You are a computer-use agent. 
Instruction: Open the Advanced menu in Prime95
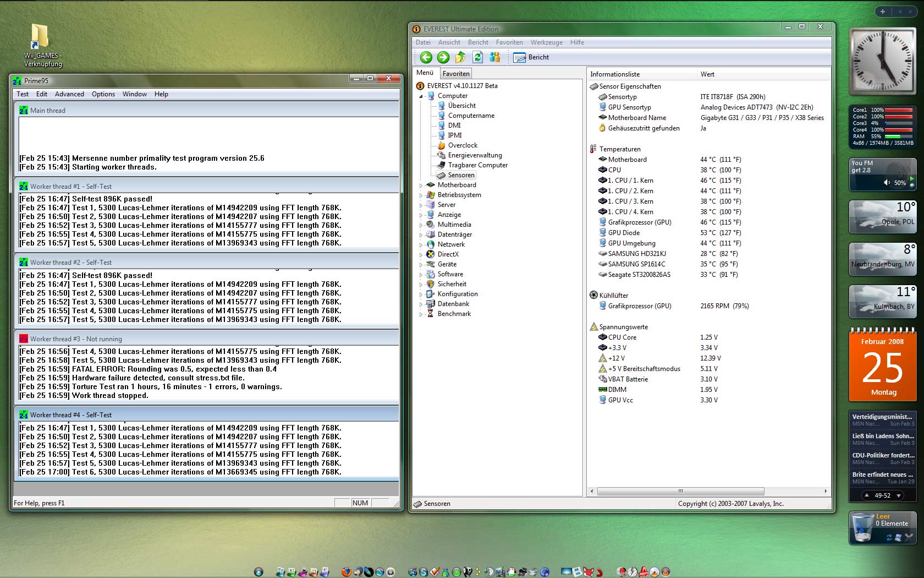[x=69, y=94]
